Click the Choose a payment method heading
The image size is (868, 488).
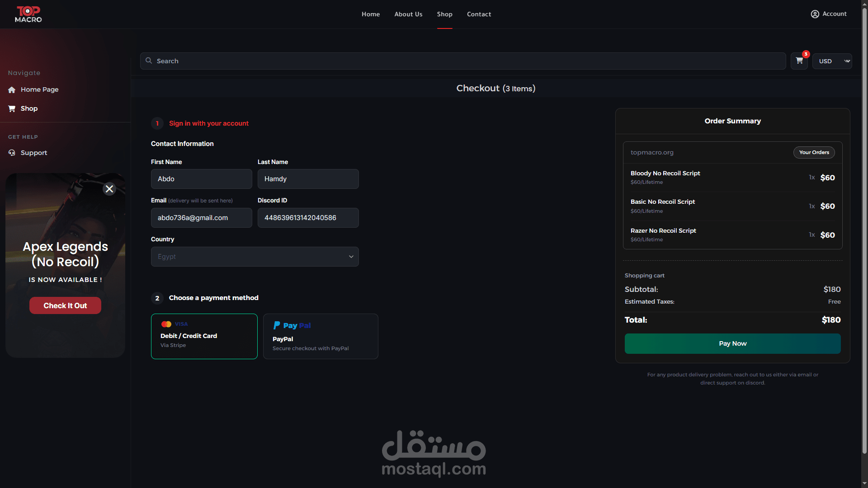coord(214,298)
